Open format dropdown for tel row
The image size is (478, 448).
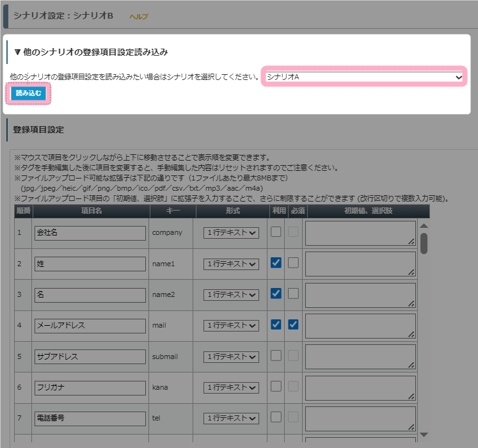[x=231, y=419]
